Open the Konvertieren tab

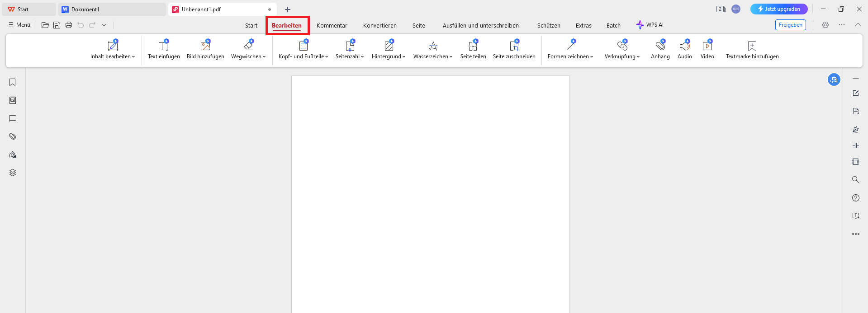coord(380,25)
